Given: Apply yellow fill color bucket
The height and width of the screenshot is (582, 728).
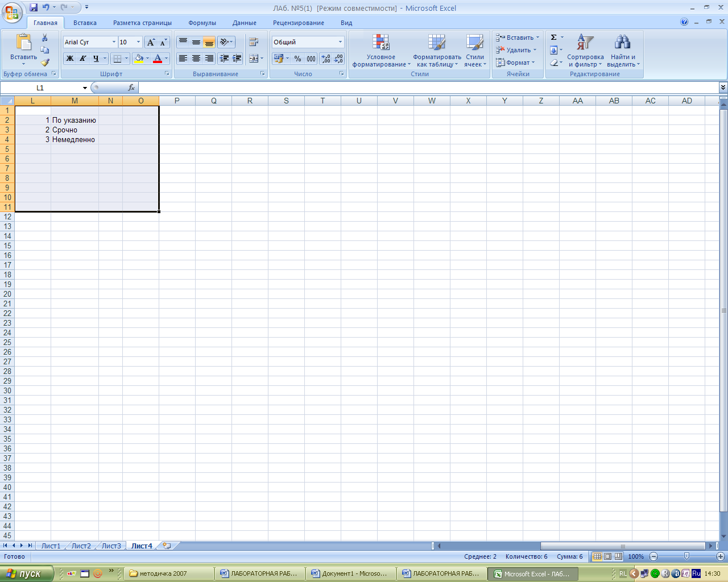Looking at the screenshot, I should pyautogui.click(x=139, y=59).
